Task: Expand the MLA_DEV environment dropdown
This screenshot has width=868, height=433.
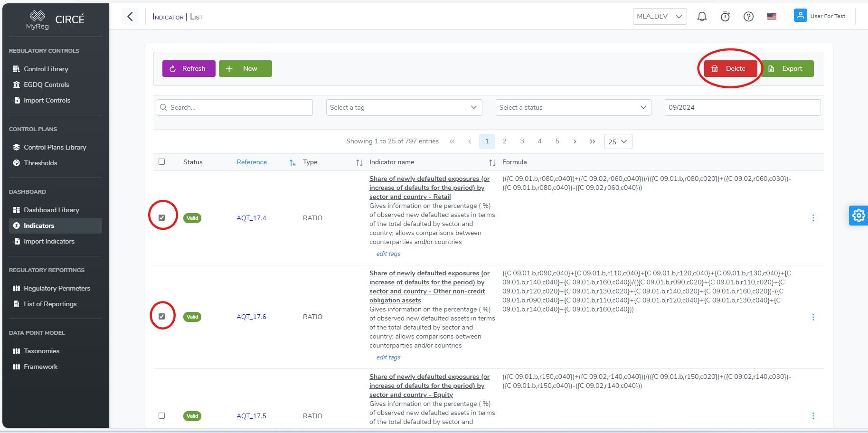Action: 660,17
